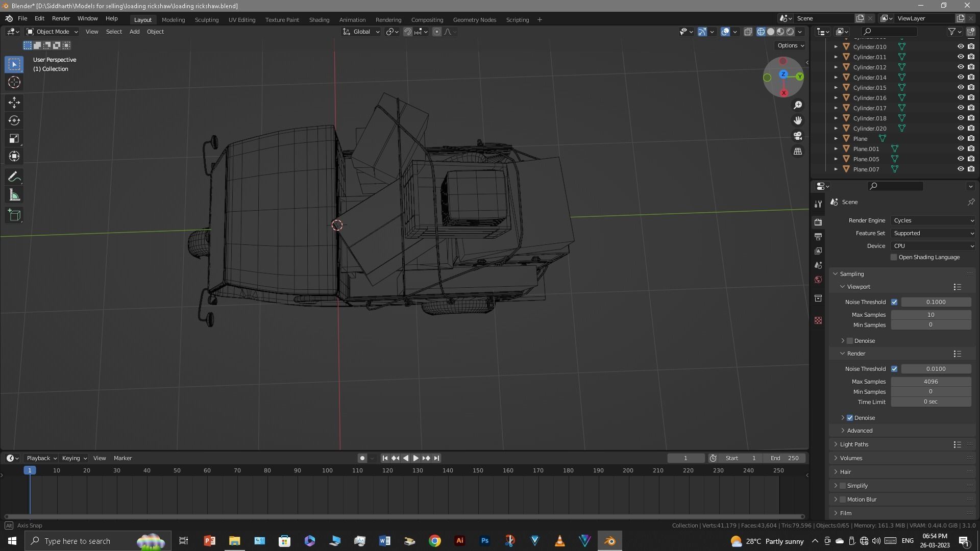Select the Rotate tool
Screen dimensions: 980x551
[14, 120]
